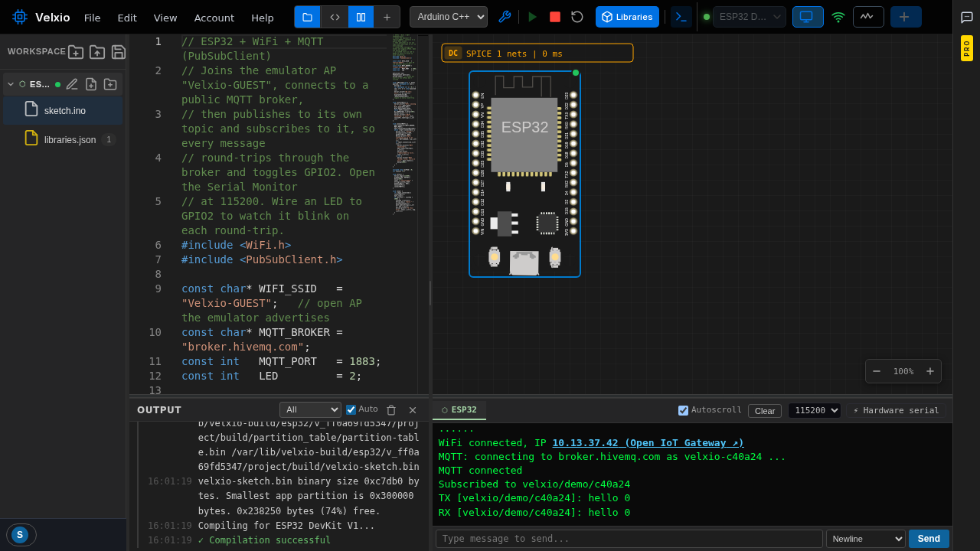Click the green WiFi status icon
Viewport: 980px width, 551px height.
tap(838, 17)
